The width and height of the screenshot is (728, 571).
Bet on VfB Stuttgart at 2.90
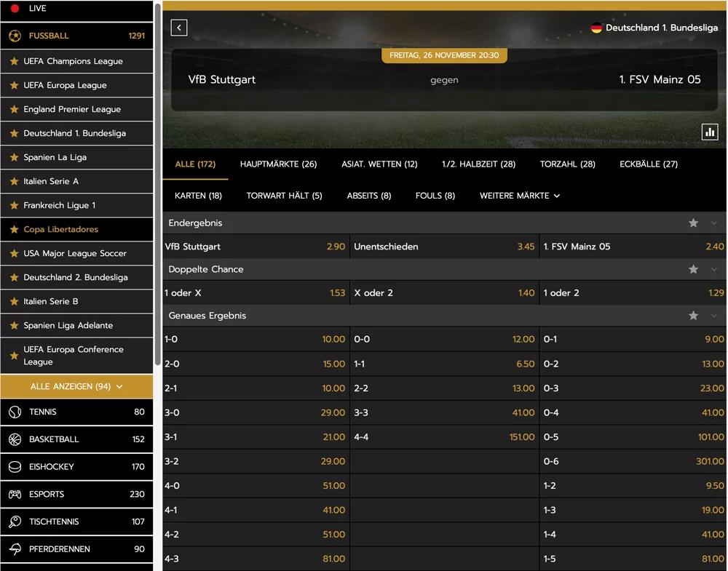[256, 247]
